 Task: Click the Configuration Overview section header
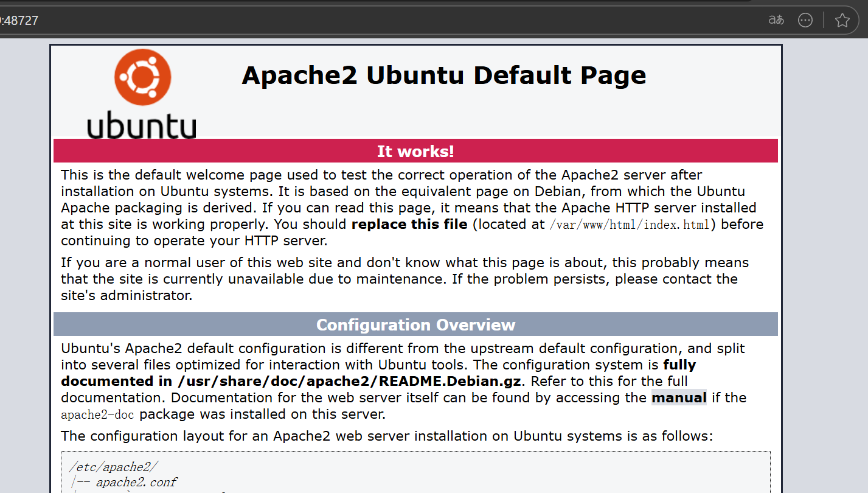pos(415,324)
